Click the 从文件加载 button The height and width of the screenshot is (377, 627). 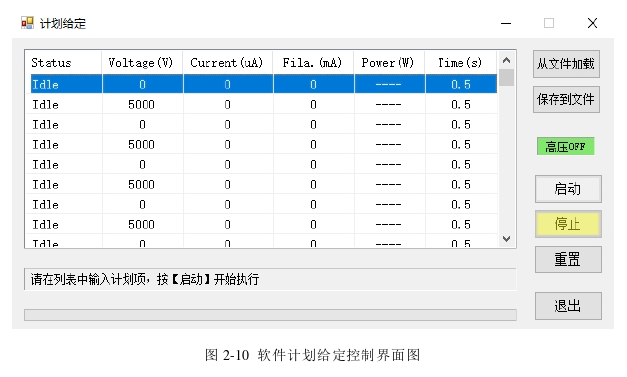566,64
